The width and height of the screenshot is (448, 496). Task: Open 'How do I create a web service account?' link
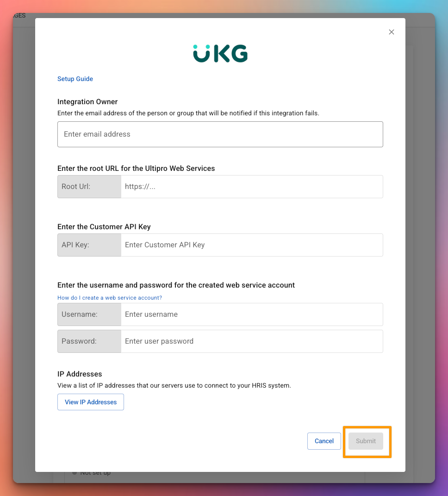109,298
